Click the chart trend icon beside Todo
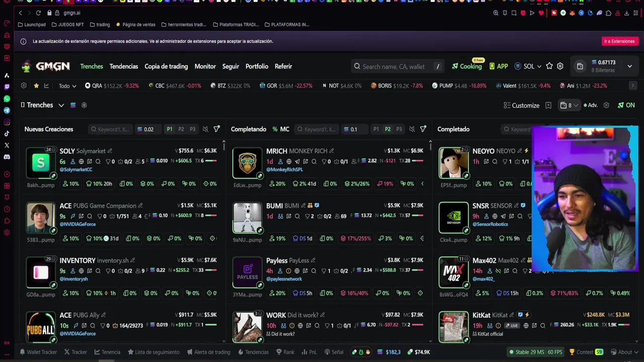This screenshot has height=362, width=644. click(x=46, y=86)
